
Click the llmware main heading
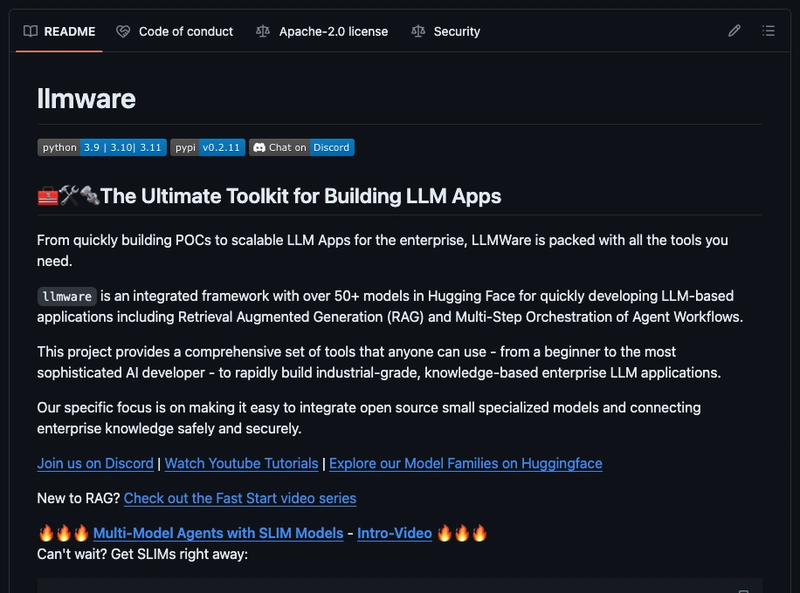tap(86, 98)
